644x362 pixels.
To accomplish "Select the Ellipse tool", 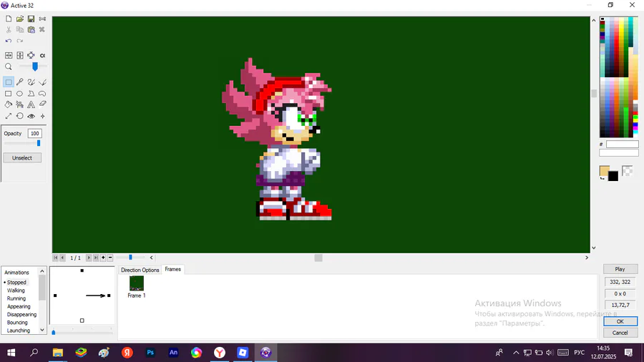I will 20,94.
